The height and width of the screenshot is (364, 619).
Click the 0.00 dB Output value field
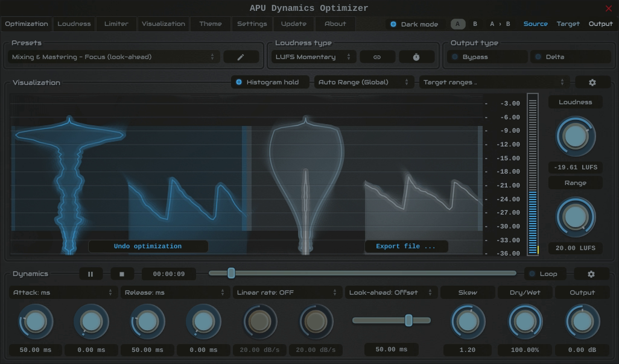[582, 350]
